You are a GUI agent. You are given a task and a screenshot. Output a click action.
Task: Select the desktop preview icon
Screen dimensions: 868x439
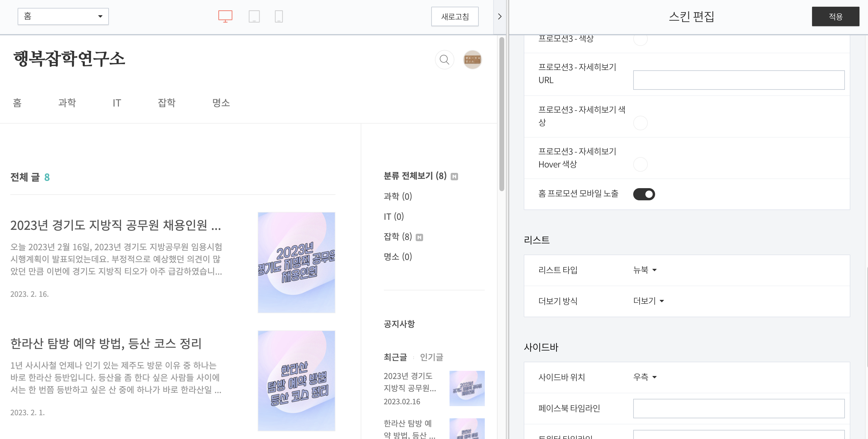pos(225,16)
